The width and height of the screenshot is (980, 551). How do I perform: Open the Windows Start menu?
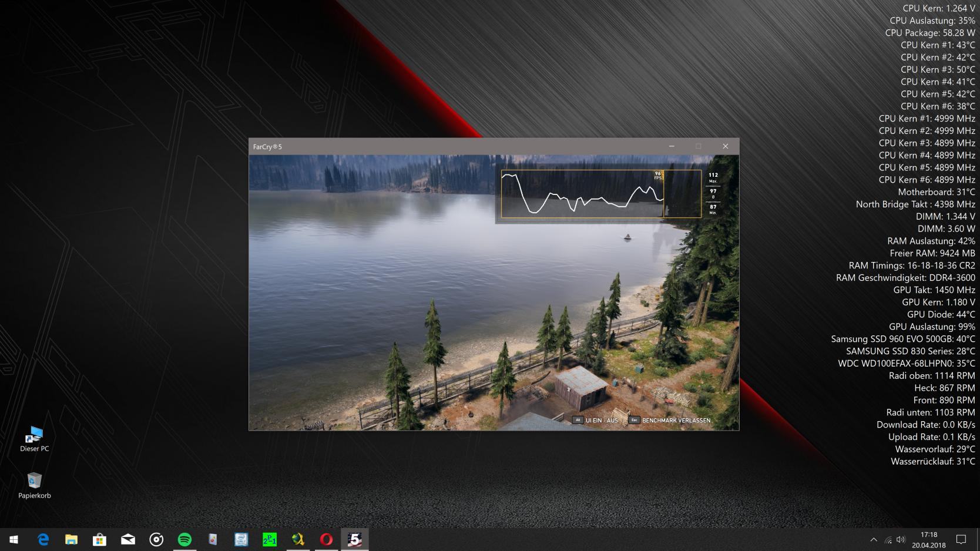coord(14,539)
